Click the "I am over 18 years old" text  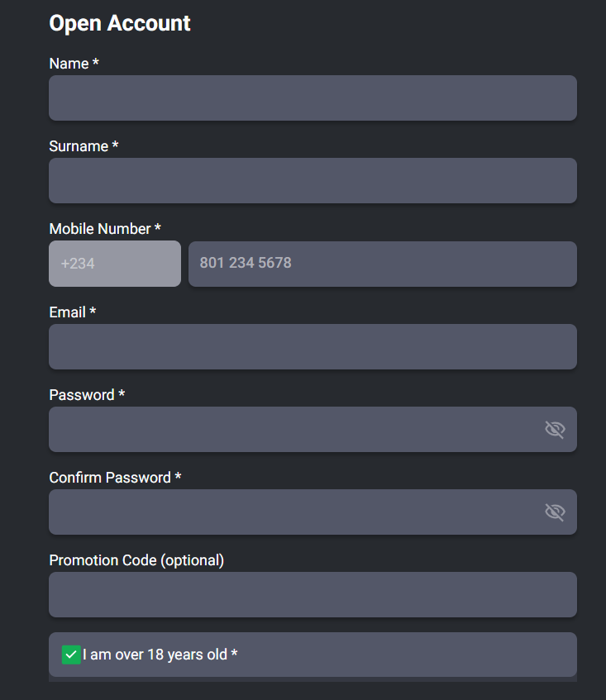coord(160,655)
